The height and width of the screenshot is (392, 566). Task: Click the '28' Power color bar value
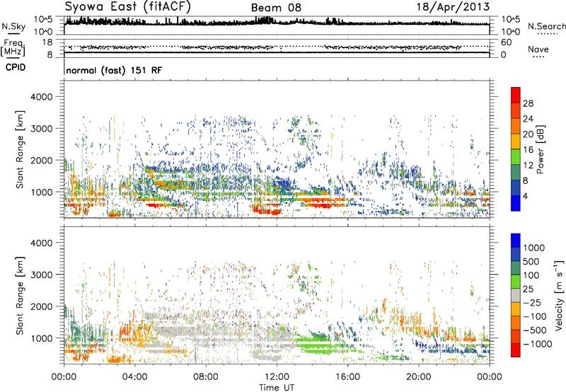tap(528, 103)
